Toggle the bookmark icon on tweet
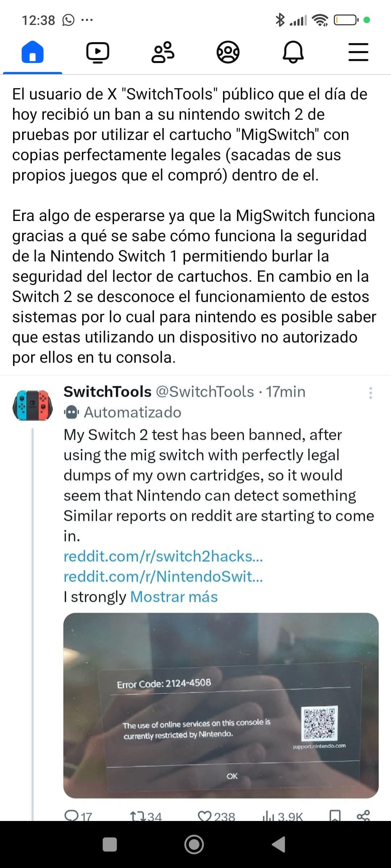 pyautogui.click(x=335, y=815)
